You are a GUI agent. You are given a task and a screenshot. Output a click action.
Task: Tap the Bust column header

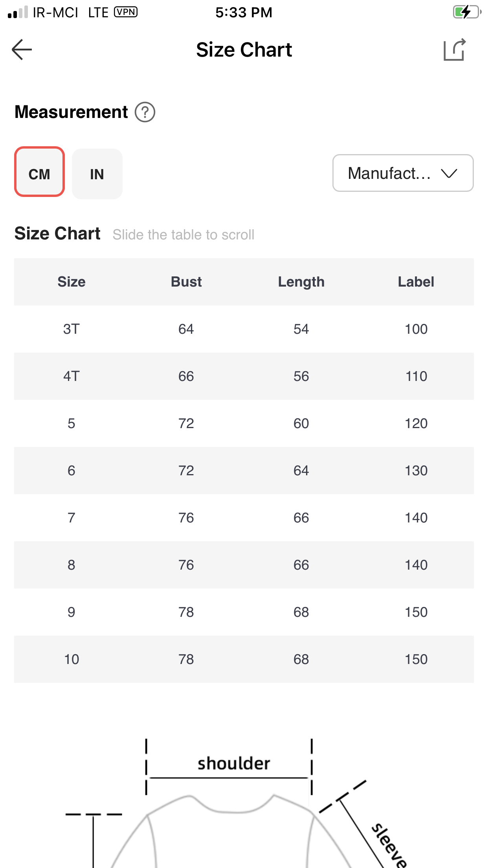186,282
